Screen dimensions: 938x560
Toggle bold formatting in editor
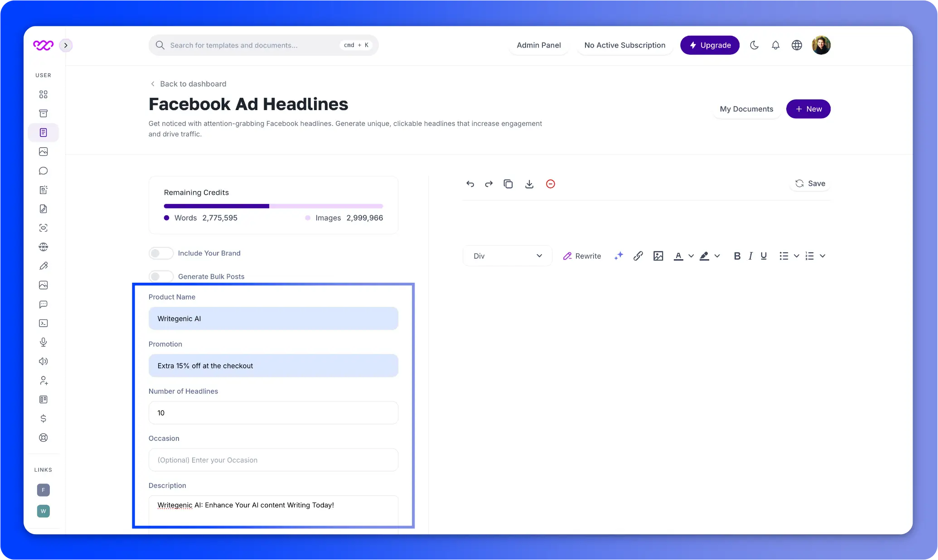(737, 256)
